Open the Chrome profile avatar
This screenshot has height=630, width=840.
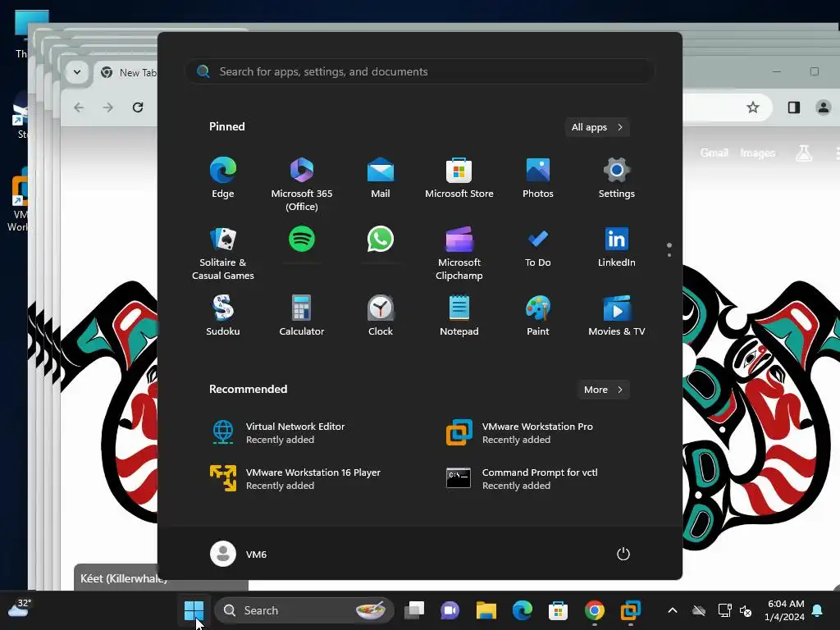tap(824, 107)
